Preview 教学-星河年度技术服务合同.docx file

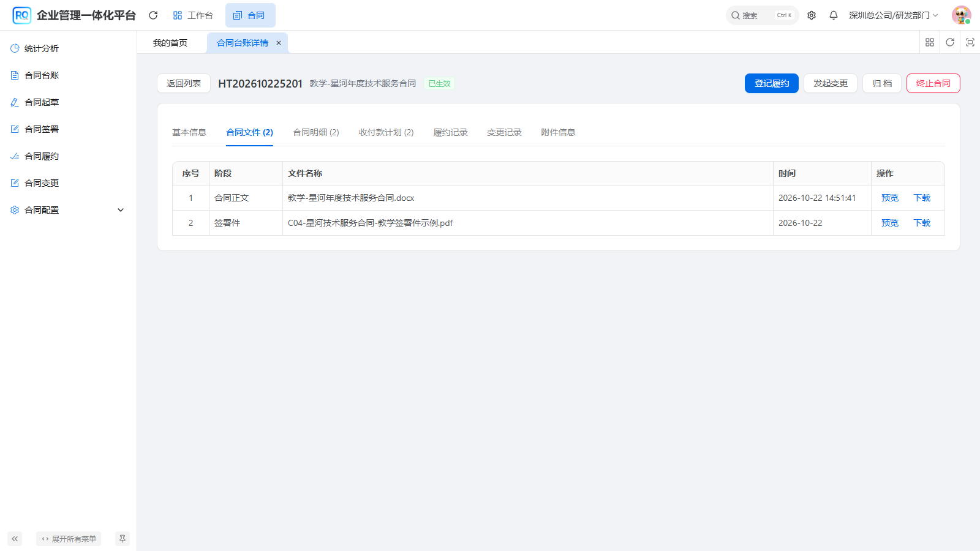click(x=890, y=198)
